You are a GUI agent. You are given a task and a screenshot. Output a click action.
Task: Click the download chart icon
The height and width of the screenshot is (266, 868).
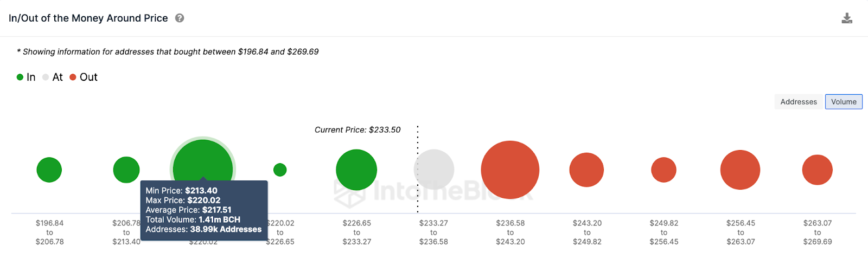click(x=847, y=18)
